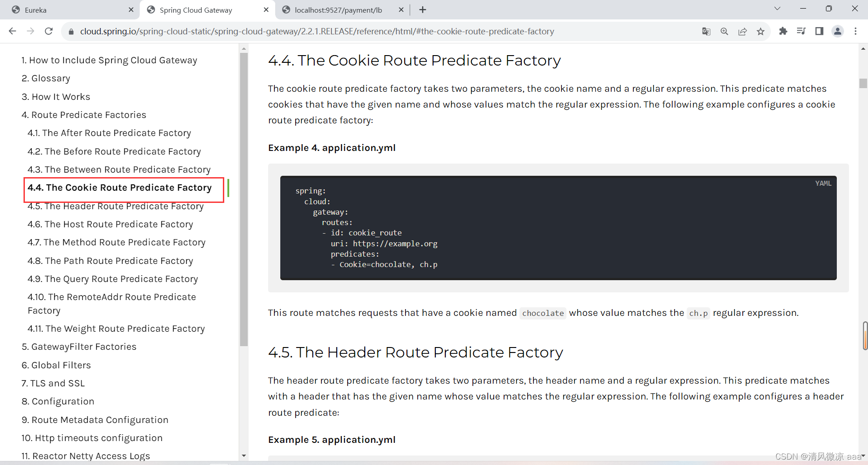Share this page via share icon
This screenshot has height=465, width=868.
[x=742, y=31]
